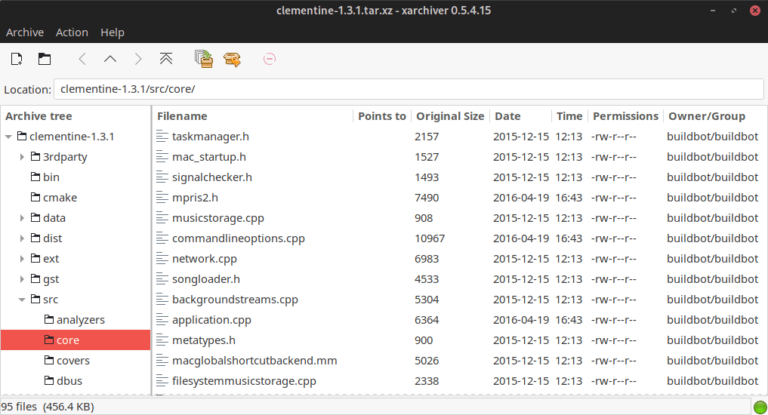Go forward using the right arrow icon
The image size is (768, 415).
(138, 59)
